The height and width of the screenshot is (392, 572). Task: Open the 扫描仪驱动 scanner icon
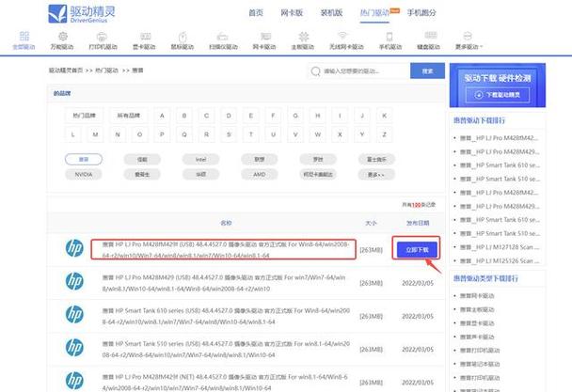pyautogui.click(x=223, y=37)
